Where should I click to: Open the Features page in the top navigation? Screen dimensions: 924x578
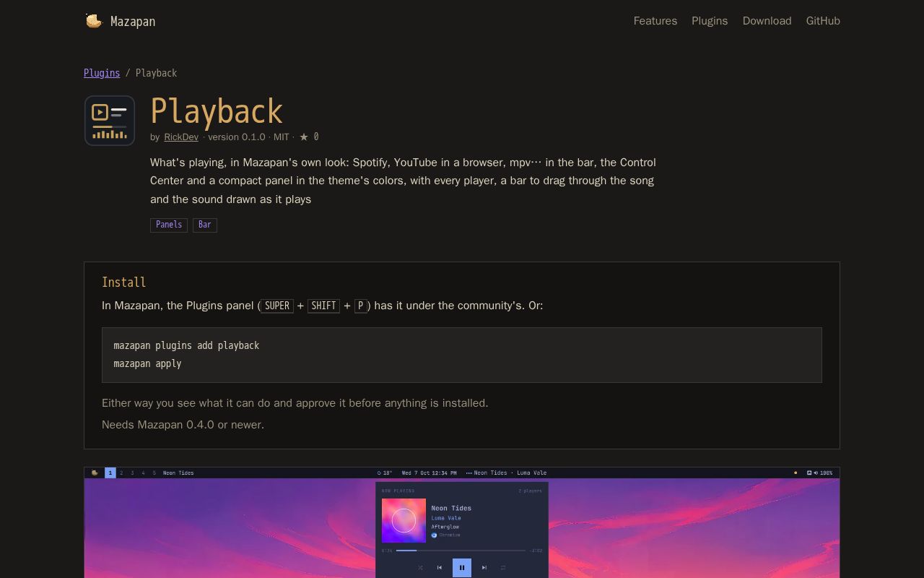[x=655, y=21]
